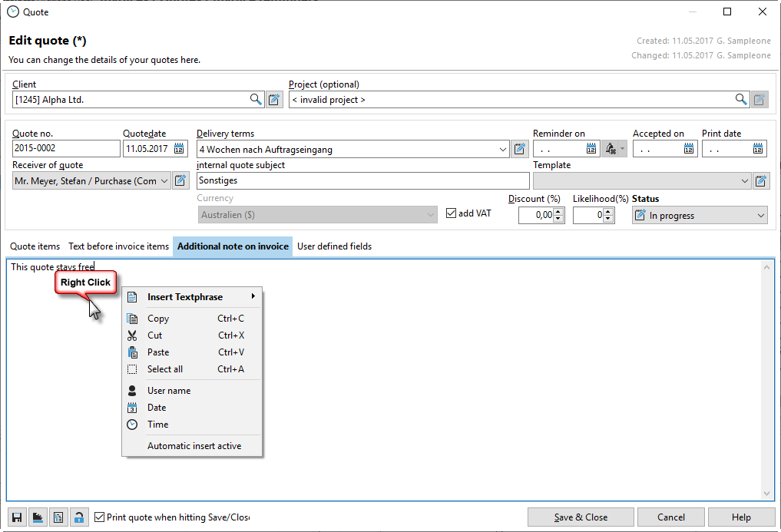This screenshot has height=532, width=781.
Task: Uncheck Print quote when hitting Save/Close
Action: pyautogui.click(x=99, y=517)
